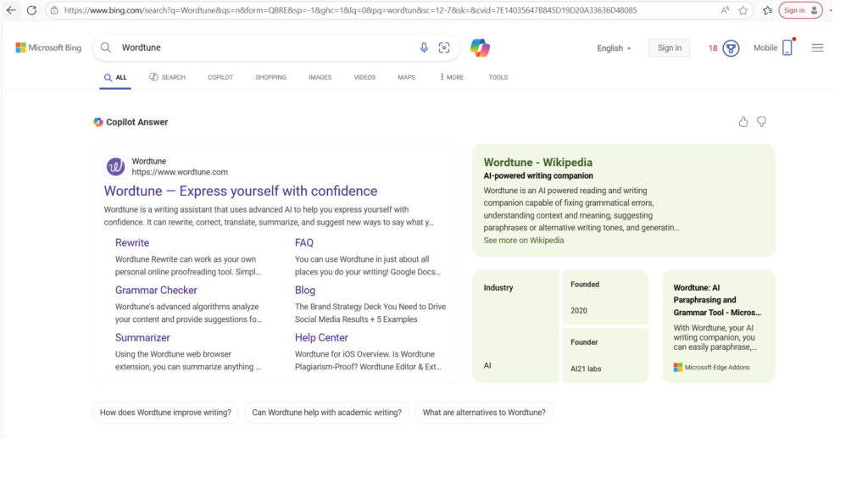
Task: Open Wordtune AI Paraphrasing Edge Addons card
Action: (719, 326)
